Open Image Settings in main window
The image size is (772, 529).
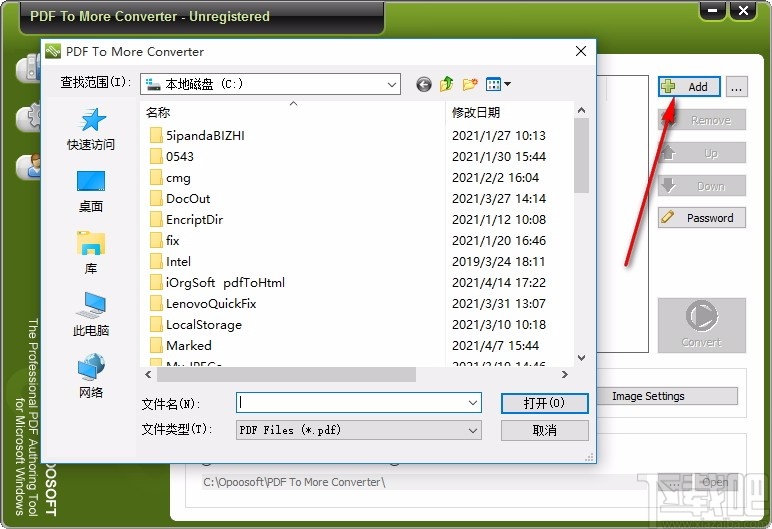point(666,396)
